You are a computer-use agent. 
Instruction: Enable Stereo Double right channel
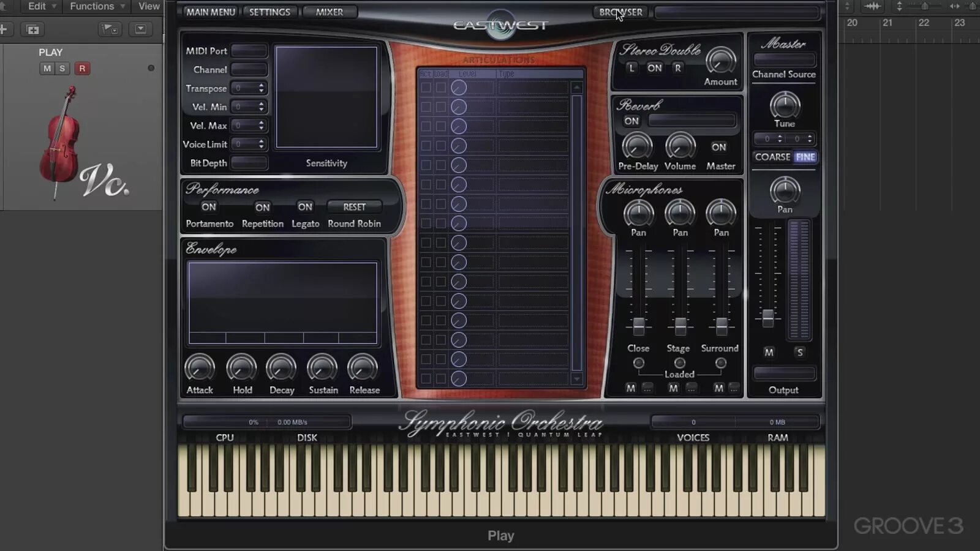(x=677, y=68)
